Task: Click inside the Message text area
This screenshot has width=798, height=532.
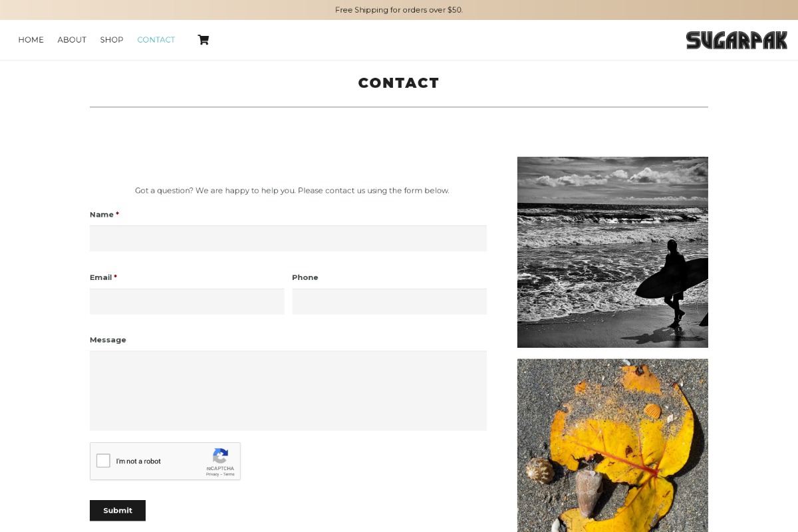Action: [288, 390]
